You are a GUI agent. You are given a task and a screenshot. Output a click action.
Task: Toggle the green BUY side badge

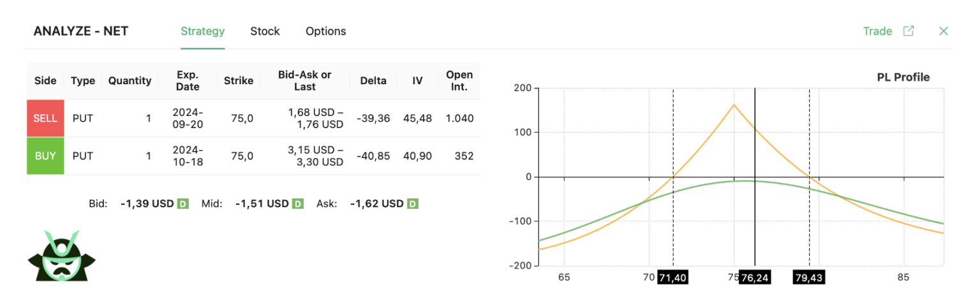(x=45, y=156)
